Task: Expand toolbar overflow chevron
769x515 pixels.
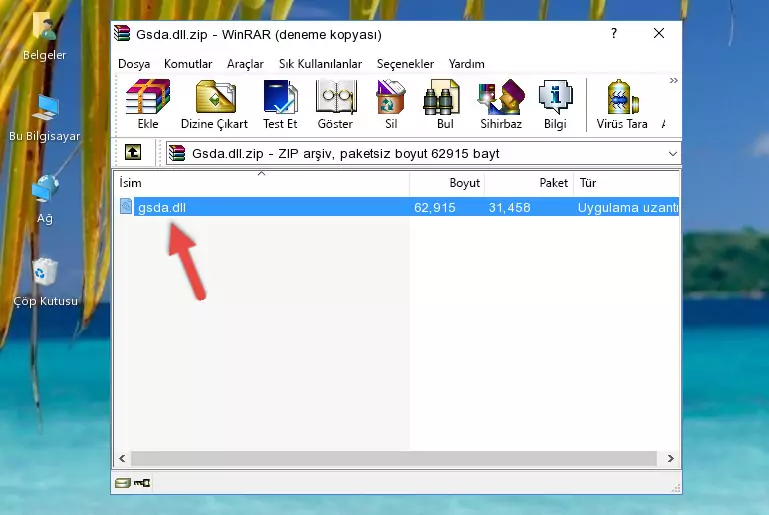Action: click(673, 80)
